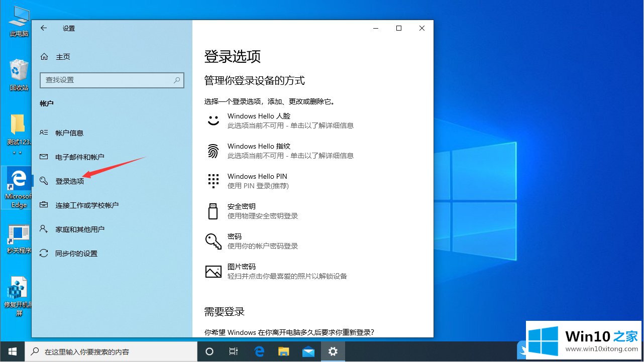
Task: Click the 管理你登录设备的方式 heading
Action: [x=255, y=80]
